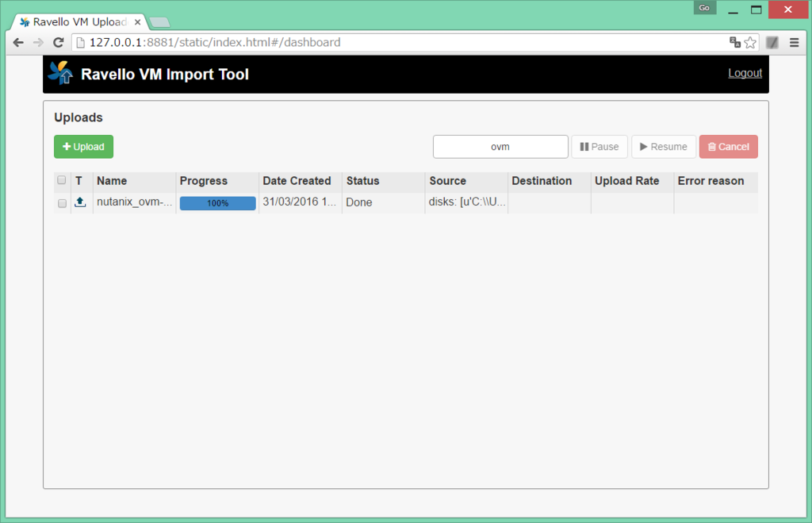Reload the page with refresh icon
812x523 pixels.
pos(59,43)
